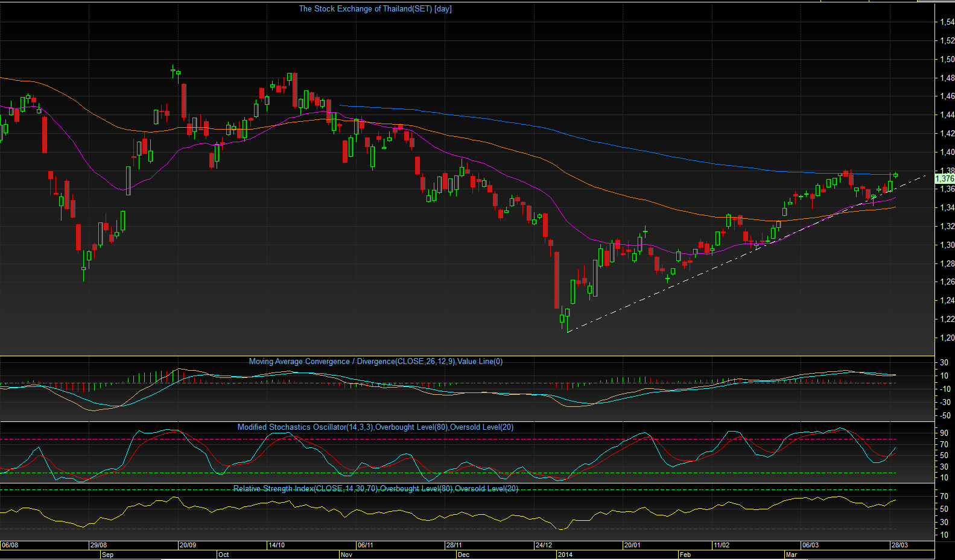This screenshot has height=560, width=955.
Task: Choose the "20/01" date marker
Action: pos(632,545)
